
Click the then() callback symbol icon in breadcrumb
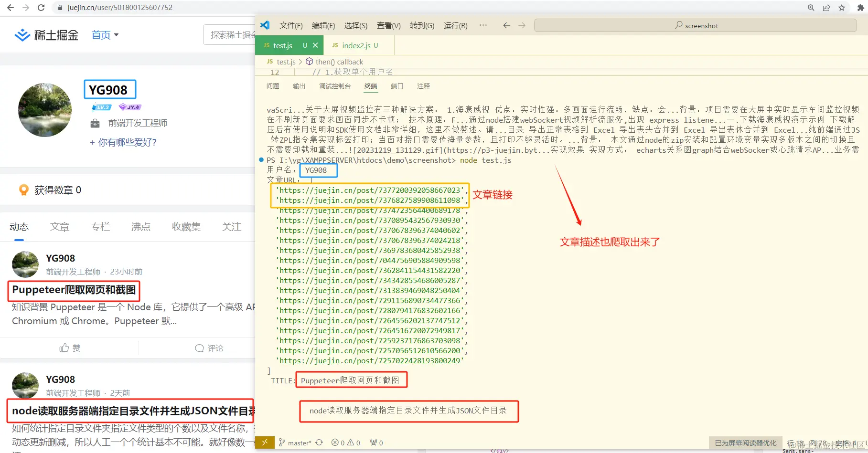[310, 62]
